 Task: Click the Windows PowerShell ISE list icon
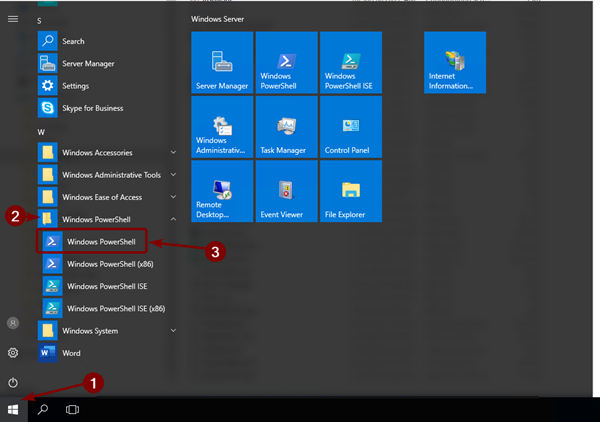52,286
